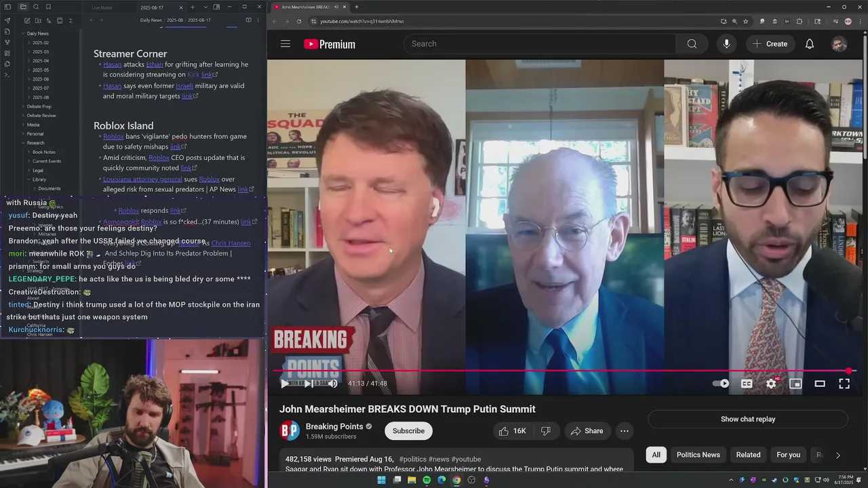The image size is (868, 488).
Task: Switch to the Live Notes tab
Action: coord(102,7)
